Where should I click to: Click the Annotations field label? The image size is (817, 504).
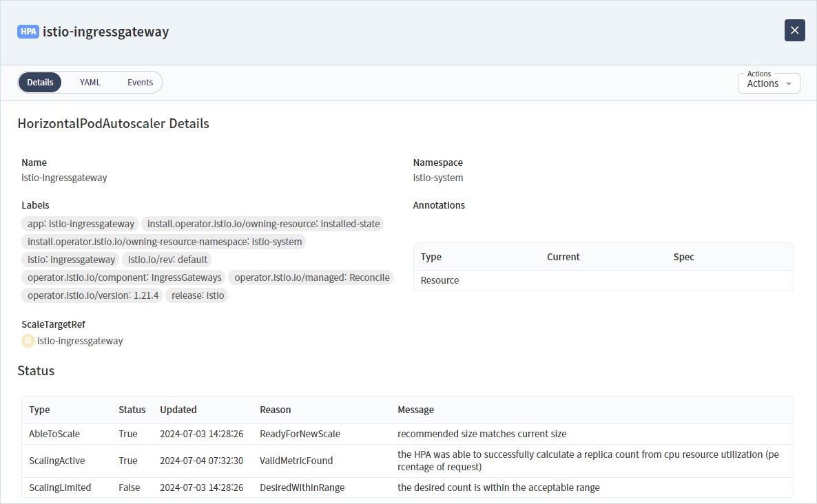[x=439, y=205]
